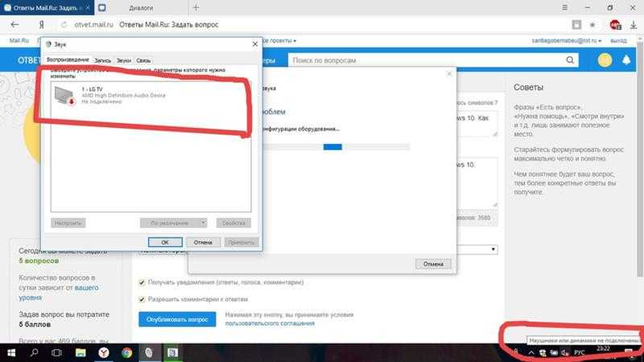
Task: Select the 1 - LG TV playback device
Action: pos(151,95)
